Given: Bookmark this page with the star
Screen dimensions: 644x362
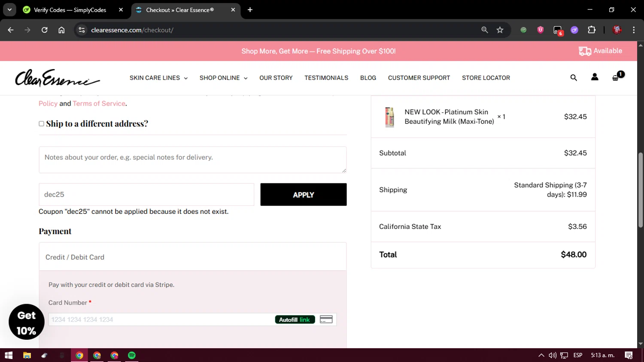Looking at the screenshot, I should coord(500,30).
